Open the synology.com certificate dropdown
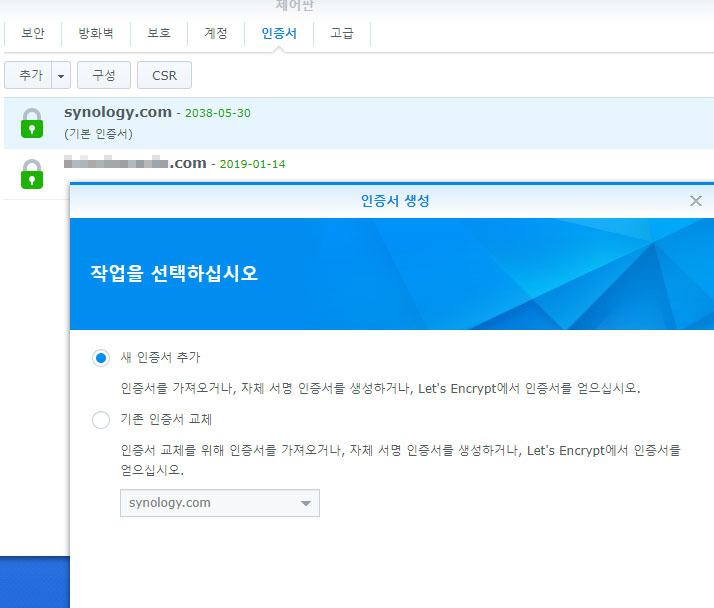 pyautogui.click(x=219, y=503)
